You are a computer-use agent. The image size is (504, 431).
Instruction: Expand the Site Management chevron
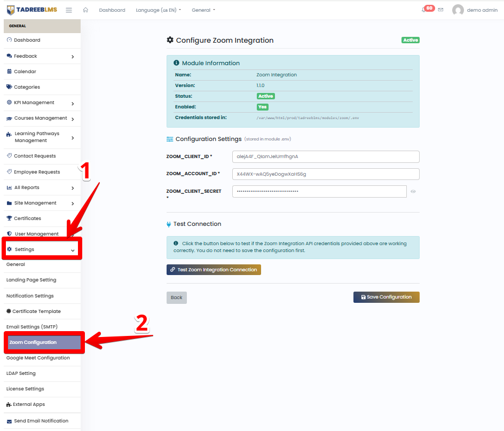coord(73,203)
